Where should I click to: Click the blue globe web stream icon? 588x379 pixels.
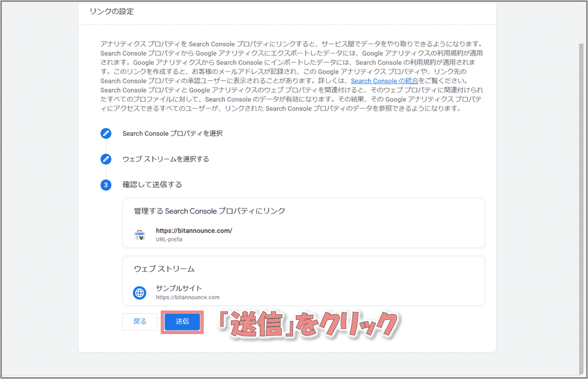click(139, 293)
